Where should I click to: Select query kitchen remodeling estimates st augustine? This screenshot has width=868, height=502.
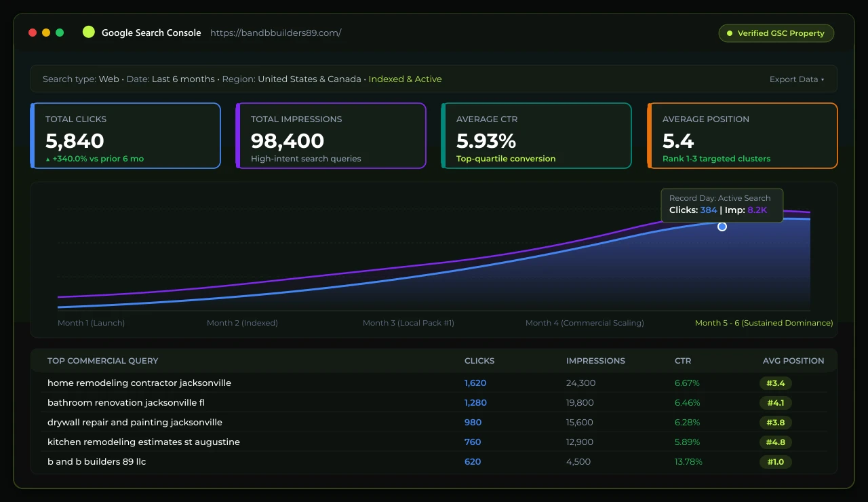pos(144,442)
